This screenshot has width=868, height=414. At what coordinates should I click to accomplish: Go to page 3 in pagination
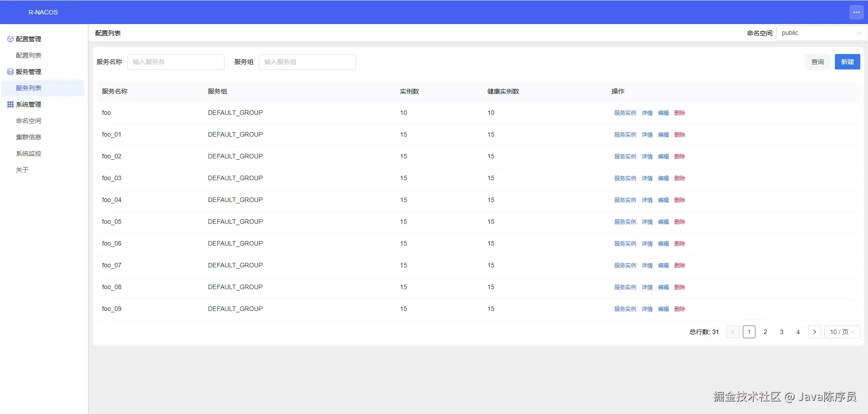[782, 332]
